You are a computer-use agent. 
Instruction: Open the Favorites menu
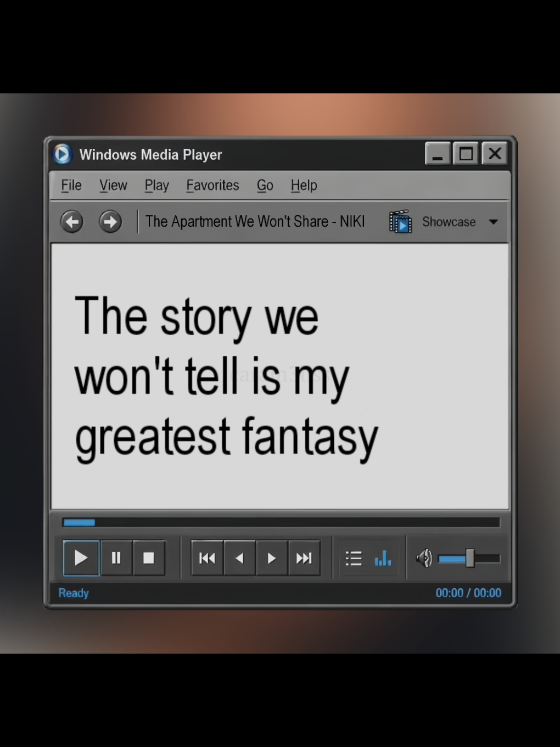212,185
